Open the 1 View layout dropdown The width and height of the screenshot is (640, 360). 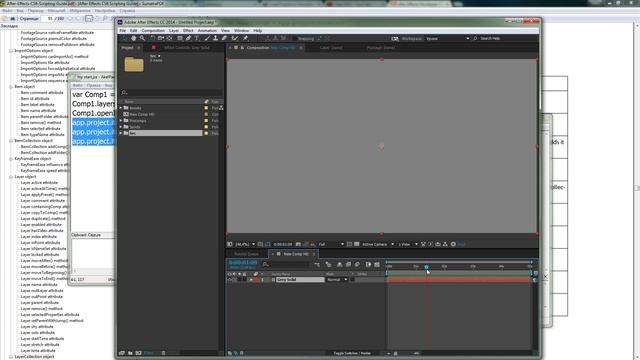pyautogui.click(x=408, y=244)
